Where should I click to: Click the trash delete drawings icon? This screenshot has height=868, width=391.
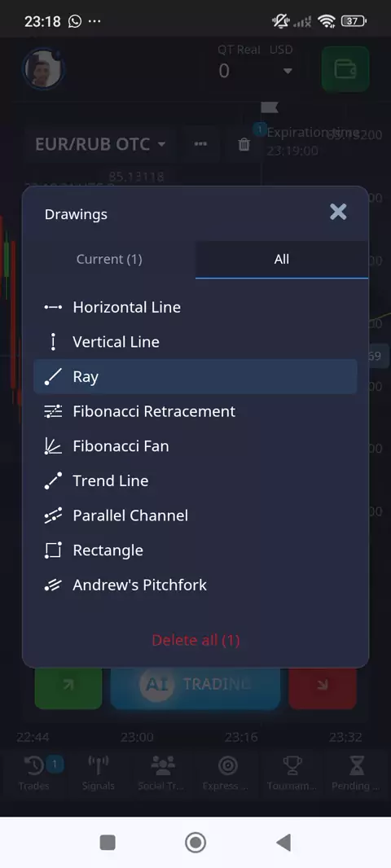(244, 144)
